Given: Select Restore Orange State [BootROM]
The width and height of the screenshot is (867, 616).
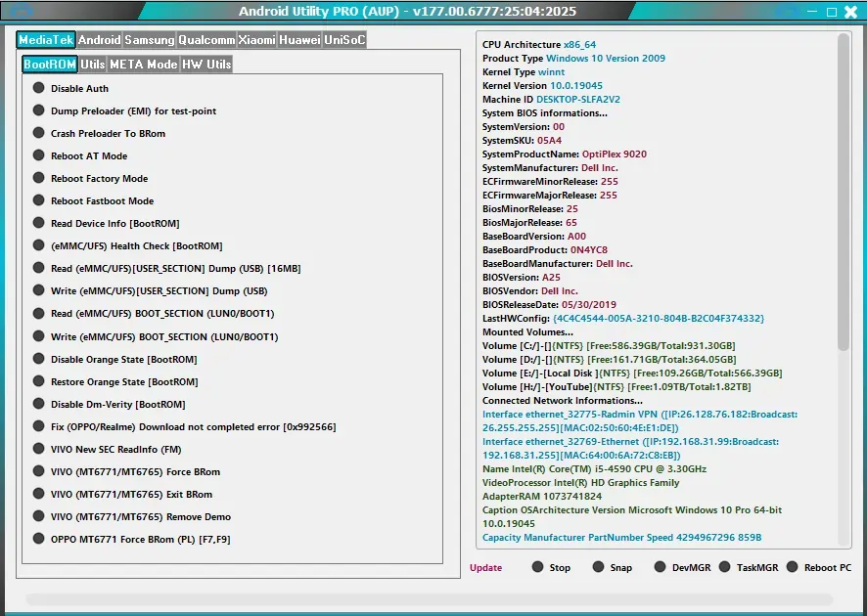Looking at the screenshot, I should point(115,382).
